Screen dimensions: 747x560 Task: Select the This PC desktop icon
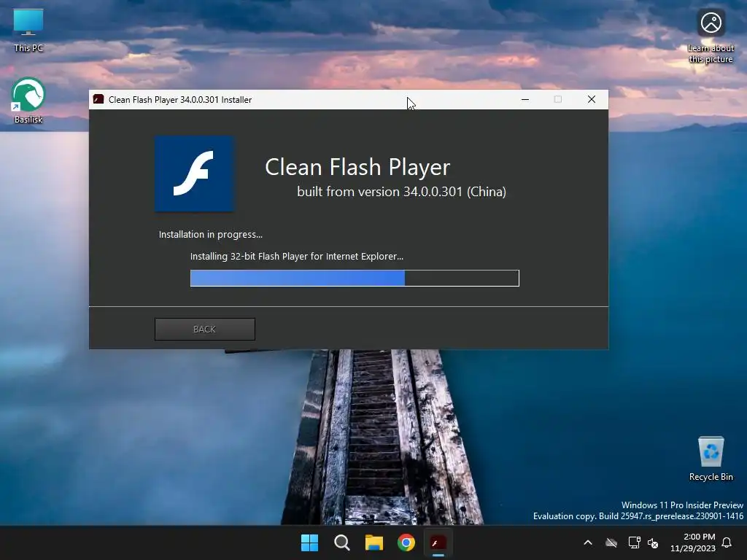(x=28, y=30)
